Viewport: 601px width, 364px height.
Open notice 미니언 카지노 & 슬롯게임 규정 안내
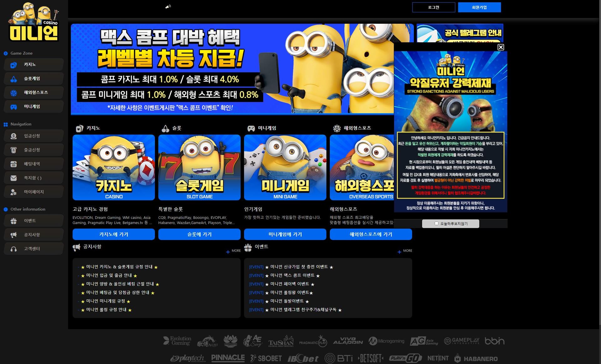(x=119, y=267)
